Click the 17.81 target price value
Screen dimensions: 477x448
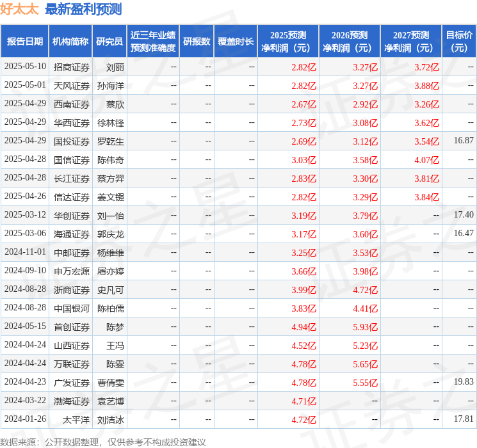click(x=464, y=419)
